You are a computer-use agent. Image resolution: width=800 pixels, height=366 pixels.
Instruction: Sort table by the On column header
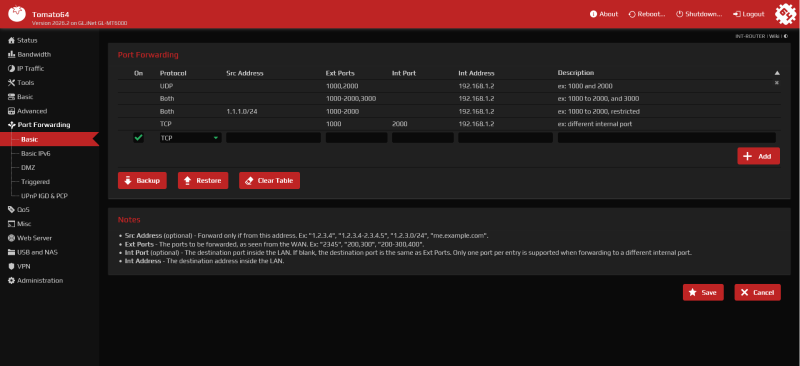click(138, 73)
